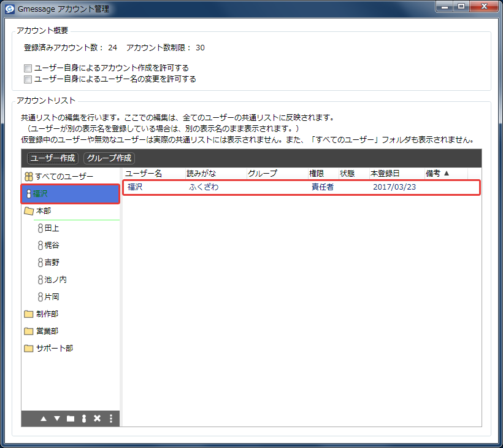This screenshot has height=448, width=503.
Task: Click the グループ作成 button
Action: pos(109,158)
